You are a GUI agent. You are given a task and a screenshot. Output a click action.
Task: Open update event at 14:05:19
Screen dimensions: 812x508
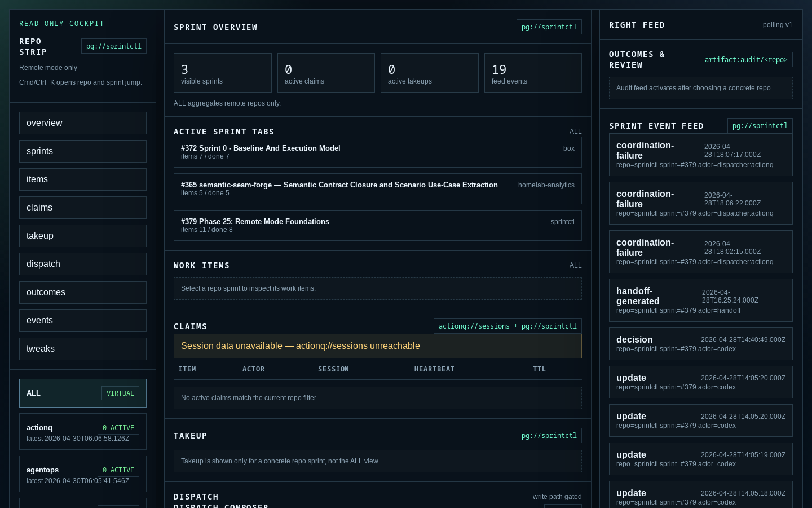pos(701,459)
